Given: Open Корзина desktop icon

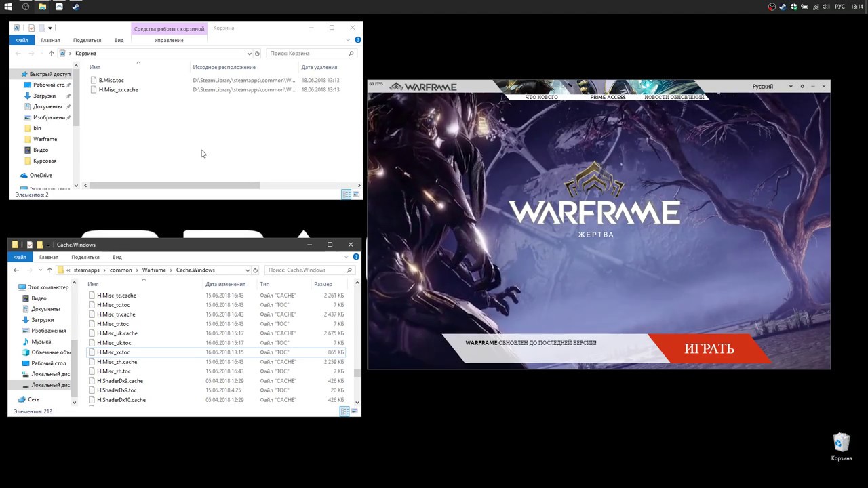Looking at the screenshot, I should 842,447.
